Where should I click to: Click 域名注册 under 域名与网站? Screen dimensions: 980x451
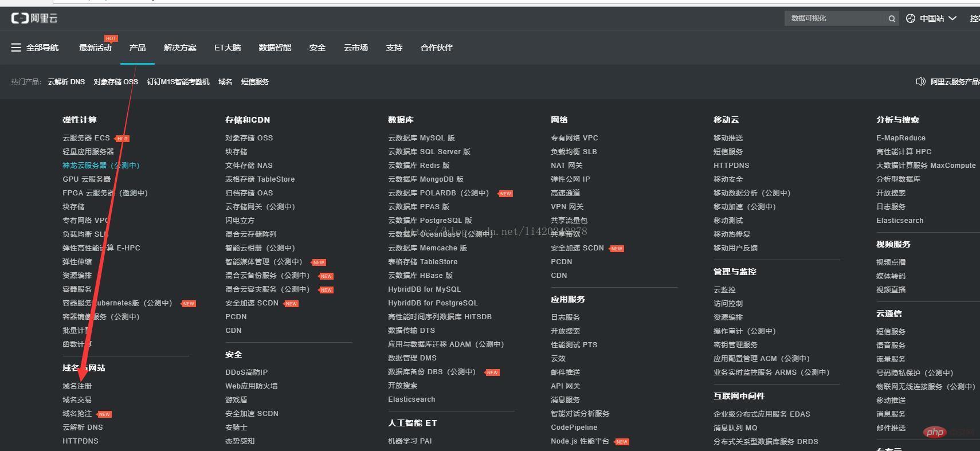77,386
